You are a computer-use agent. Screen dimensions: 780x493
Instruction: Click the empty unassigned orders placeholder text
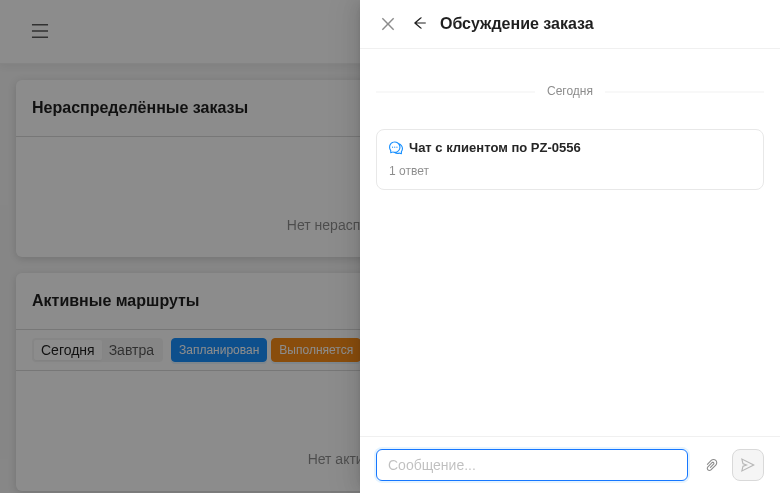coord(322,225)
